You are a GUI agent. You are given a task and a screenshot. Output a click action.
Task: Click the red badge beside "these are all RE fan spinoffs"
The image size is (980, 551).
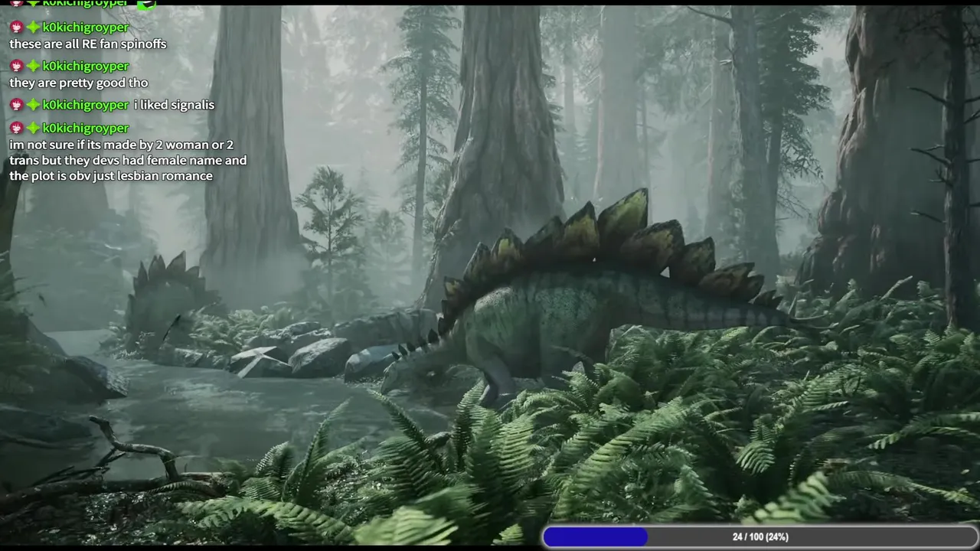point(16,28)
